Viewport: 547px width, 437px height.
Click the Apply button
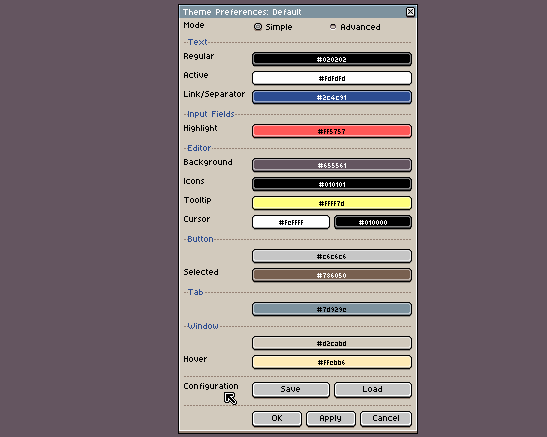click(331, 419)
